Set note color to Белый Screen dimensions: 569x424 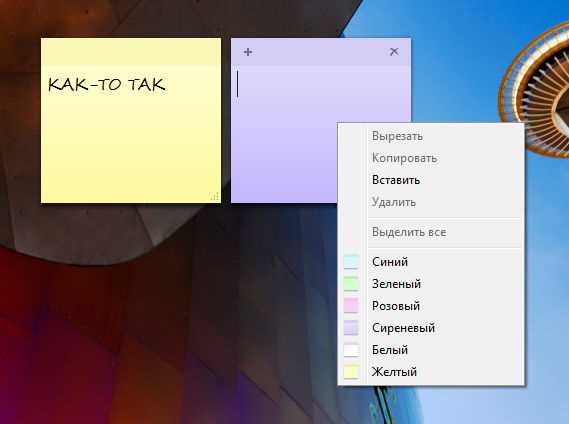[431, 350]
